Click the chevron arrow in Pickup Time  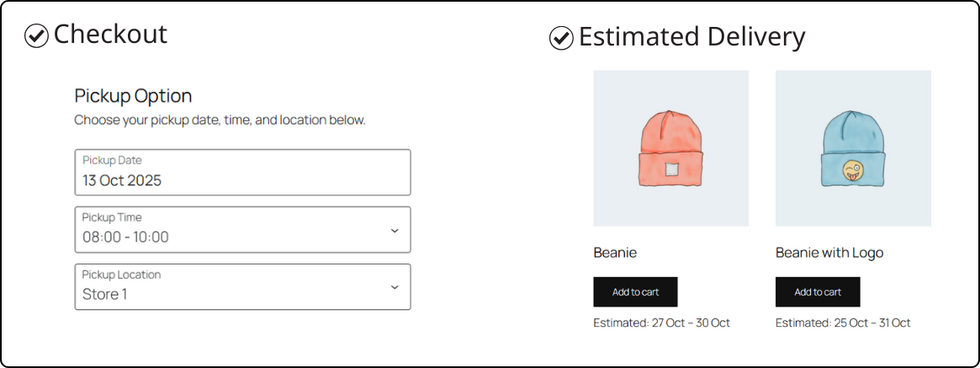(x=395, y=230)
